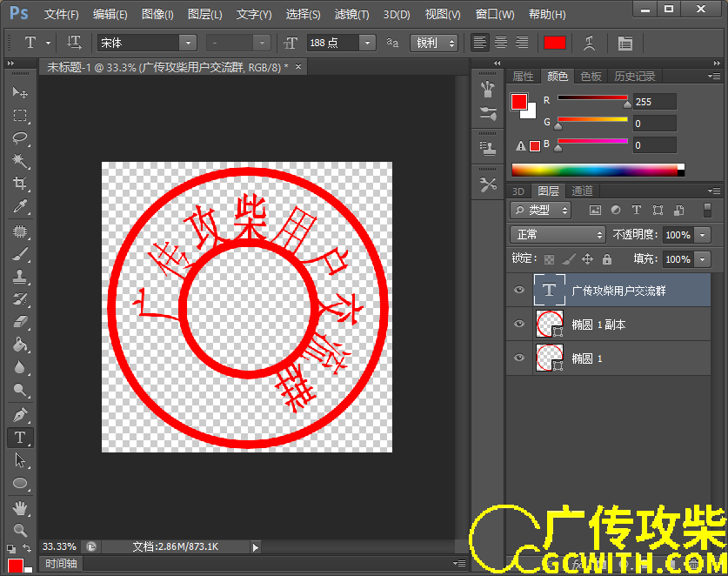Select the Move tool
Viewport: 728px width, 576px height.
pos(19,92)
